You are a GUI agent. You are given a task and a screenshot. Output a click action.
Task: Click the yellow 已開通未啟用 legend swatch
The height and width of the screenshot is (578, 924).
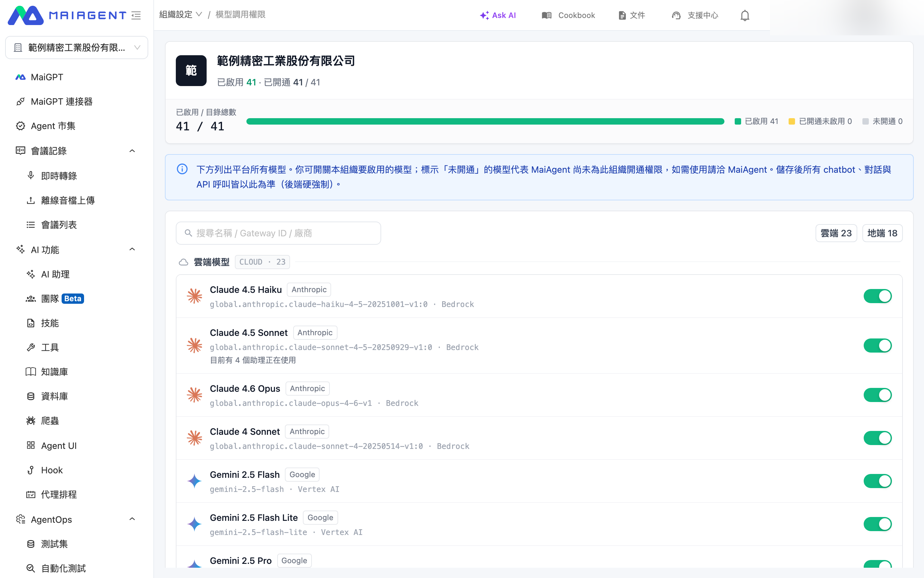pyautogui.click(x=791, y=122)
